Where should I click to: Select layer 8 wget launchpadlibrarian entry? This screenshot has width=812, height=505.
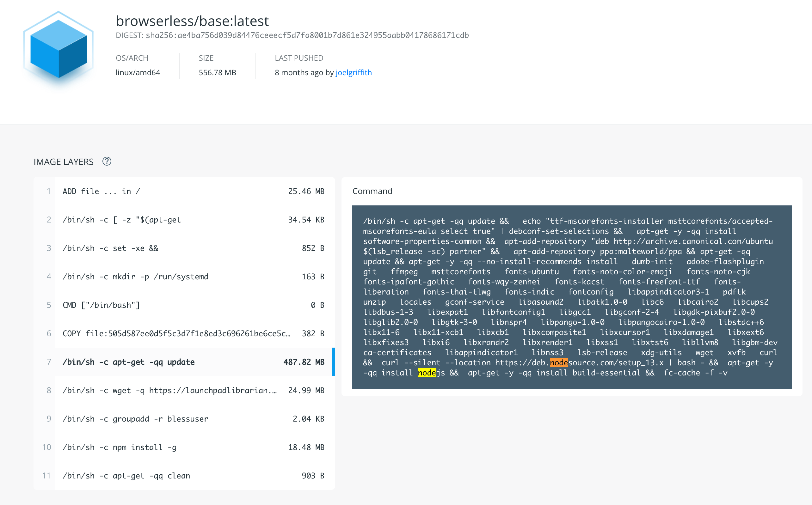[184, 390]
